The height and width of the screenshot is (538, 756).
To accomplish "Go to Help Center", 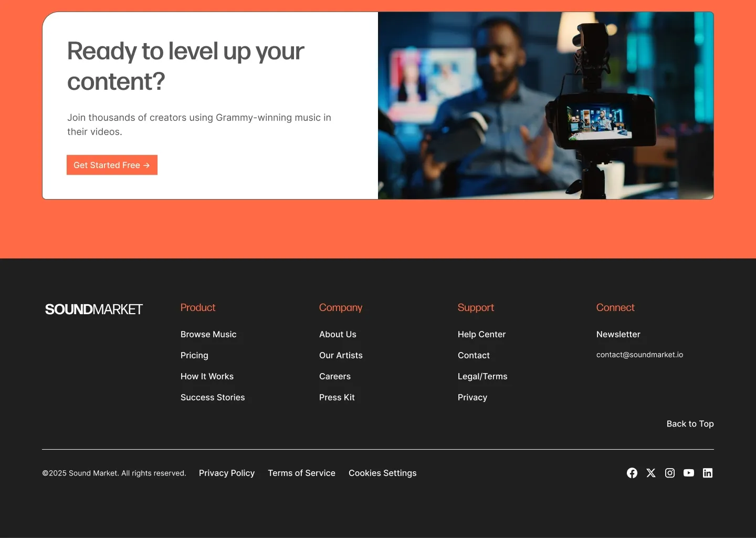I will pyautogui.click(x=481, y=334).
